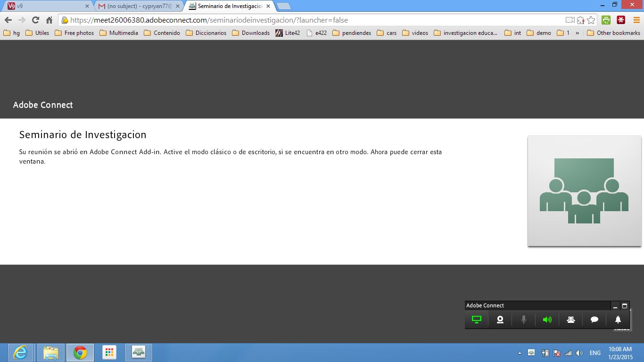Image resolution: width=644 pixels, height=362 pixels.
Task: Open the bookmarks folder named 1
Action: [x=563, y=33]
